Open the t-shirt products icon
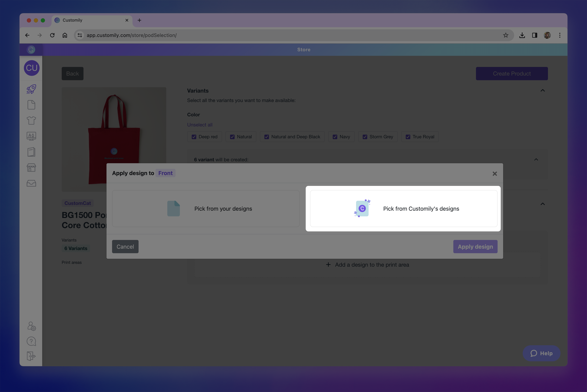The height and width of the screenshot is (392, 587). [31, 120]
